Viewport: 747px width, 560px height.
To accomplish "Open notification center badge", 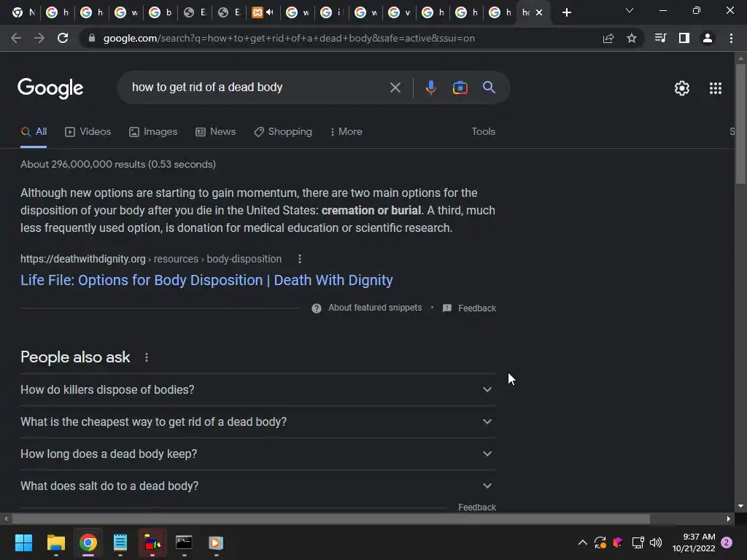I will [x=727, y=542].
